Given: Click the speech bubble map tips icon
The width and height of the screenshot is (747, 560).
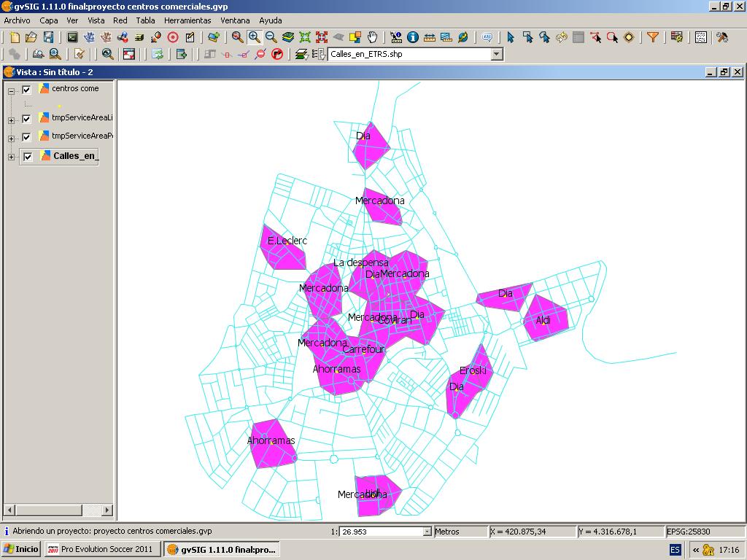Looking at the screenshot, I should click(x=487, y=37).
